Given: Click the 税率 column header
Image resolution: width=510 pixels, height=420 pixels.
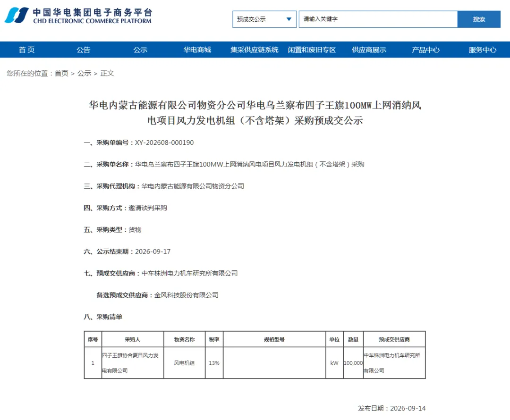Looking at the screenshot, I should tap(214, 339).
